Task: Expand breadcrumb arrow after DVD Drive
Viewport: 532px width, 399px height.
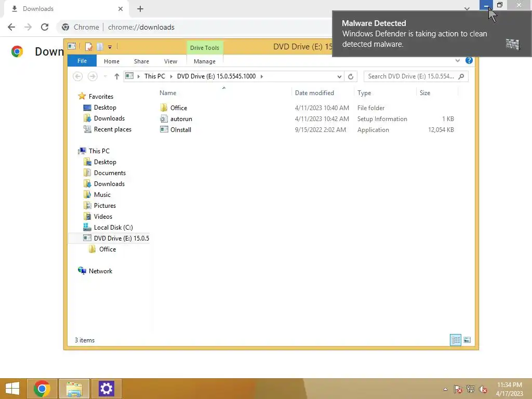Action: (262, 76)
